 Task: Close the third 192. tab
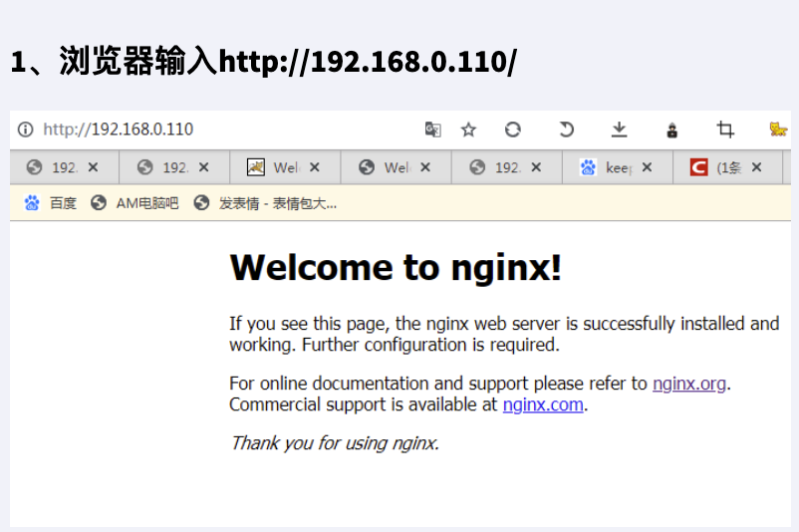pyautogui.click(x=536, y=167)
